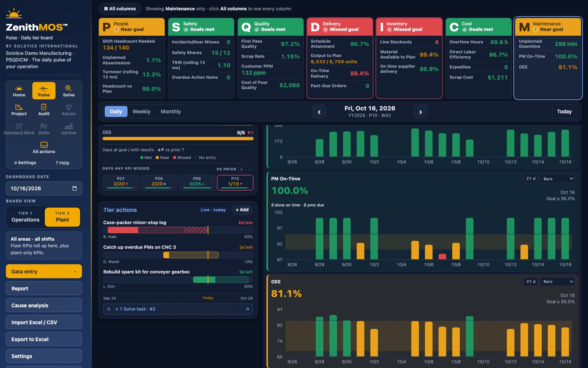Open Cause analysis

(44, 305)
